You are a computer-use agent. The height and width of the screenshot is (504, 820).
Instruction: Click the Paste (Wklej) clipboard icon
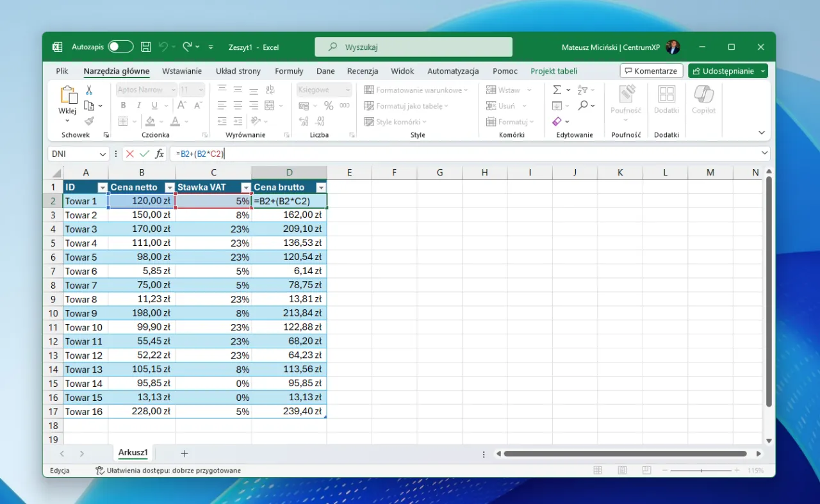(x=68, y=96)
